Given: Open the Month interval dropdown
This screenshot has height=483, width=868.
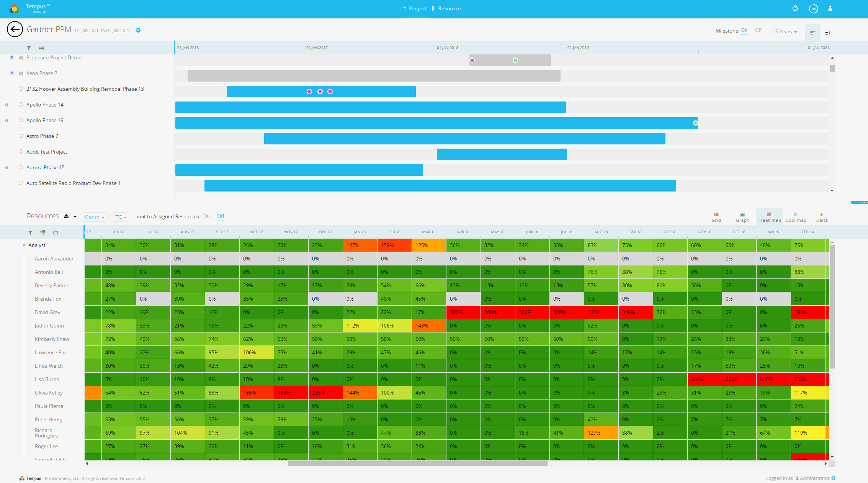Looking at the screenshot, I should (x=93, y=217).
